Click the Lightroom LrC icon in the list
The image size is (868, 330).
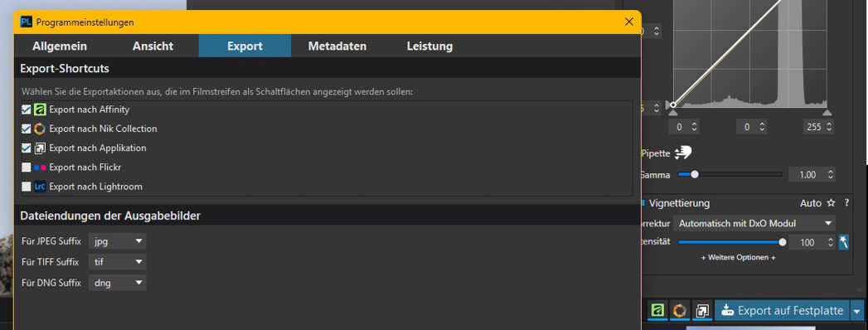[39, 187]
